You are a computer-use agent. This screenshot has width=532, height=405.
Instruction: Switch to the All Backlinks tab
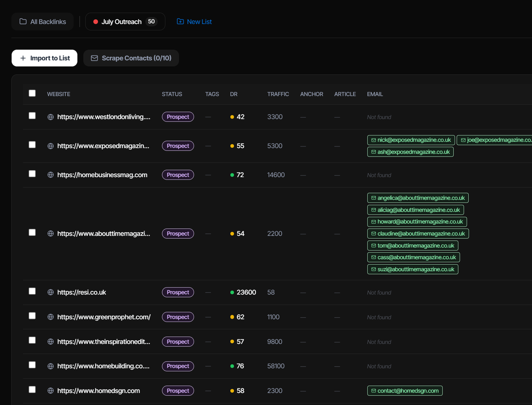(x=42, y=22)
